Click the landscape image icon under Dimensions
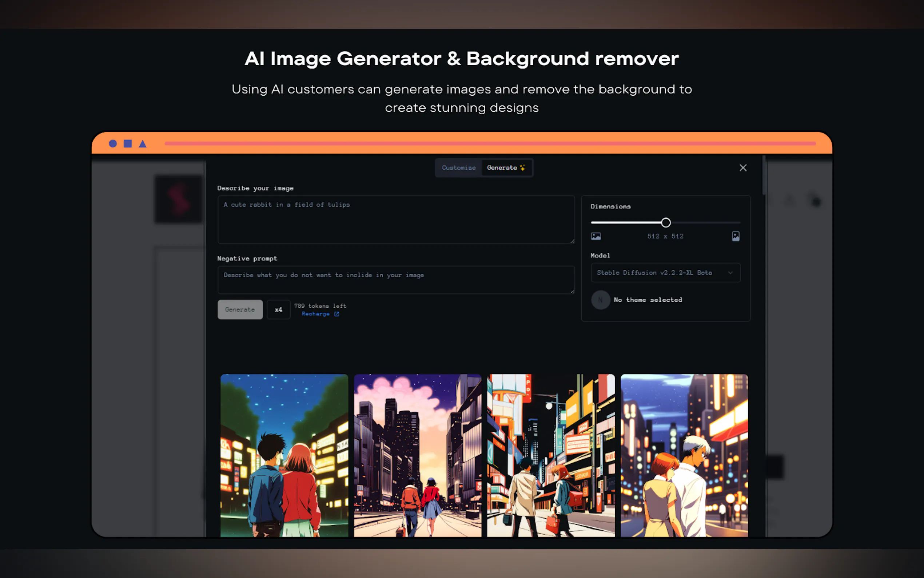The image size is (924, 578). tap(596, 236)
